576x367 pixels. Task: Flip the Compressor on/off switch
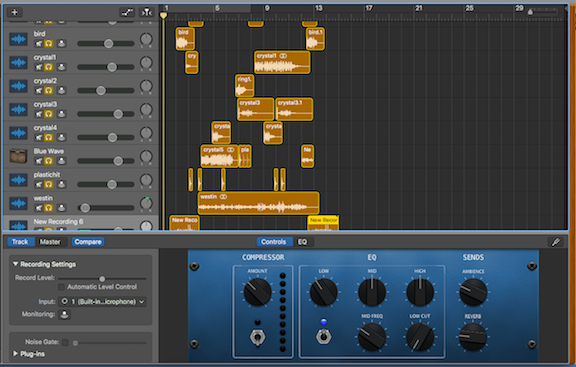click(x=258, y=337)
